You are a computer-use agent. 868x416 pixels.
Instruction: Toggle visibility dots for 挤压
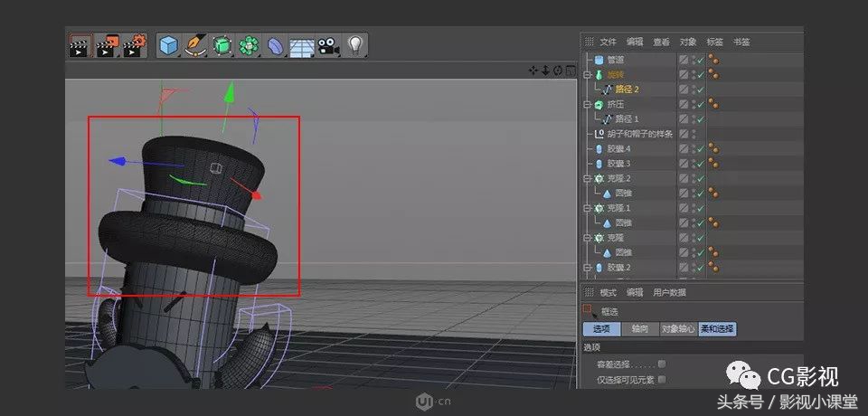[x=693, y=104]
